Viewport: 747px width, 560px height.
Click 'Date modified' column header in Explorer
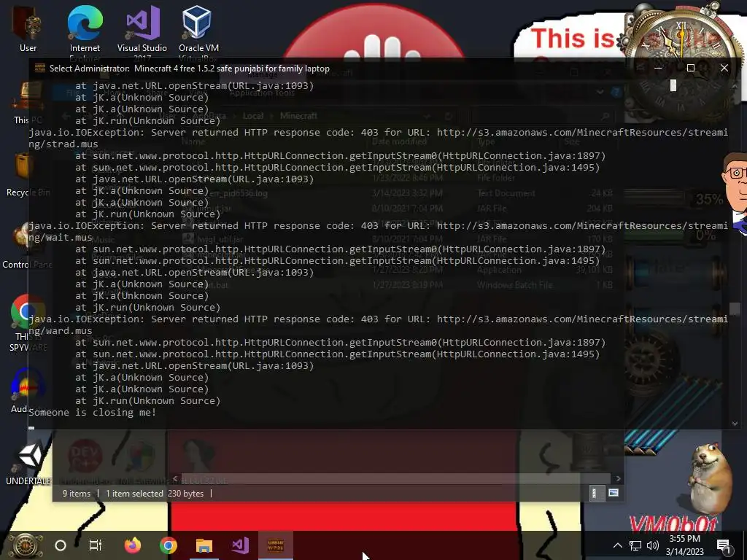tap(399, 142)
